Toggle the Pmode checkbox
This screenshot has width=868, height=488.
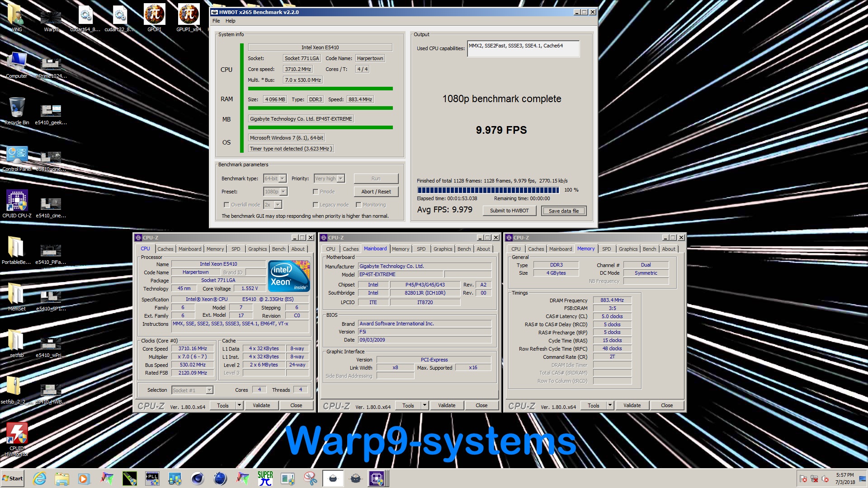(x=316, y=192)
